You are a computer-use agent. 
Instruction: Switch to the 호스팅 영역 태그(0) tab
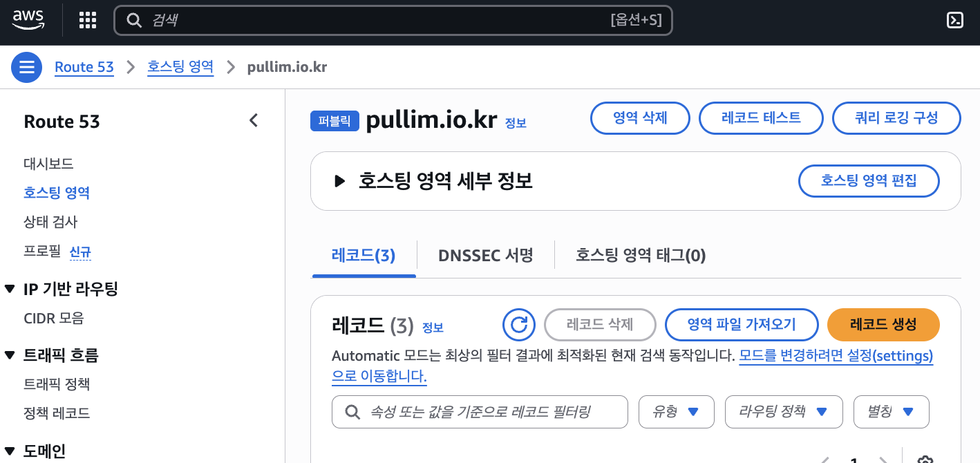pos(641,256)
